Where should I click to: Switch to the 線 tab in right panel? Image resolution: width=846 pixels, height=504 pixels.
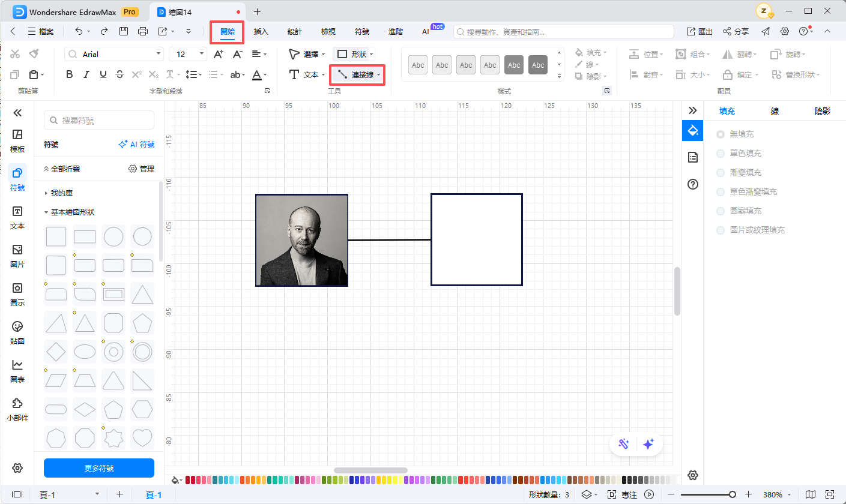tap(775, 111)
